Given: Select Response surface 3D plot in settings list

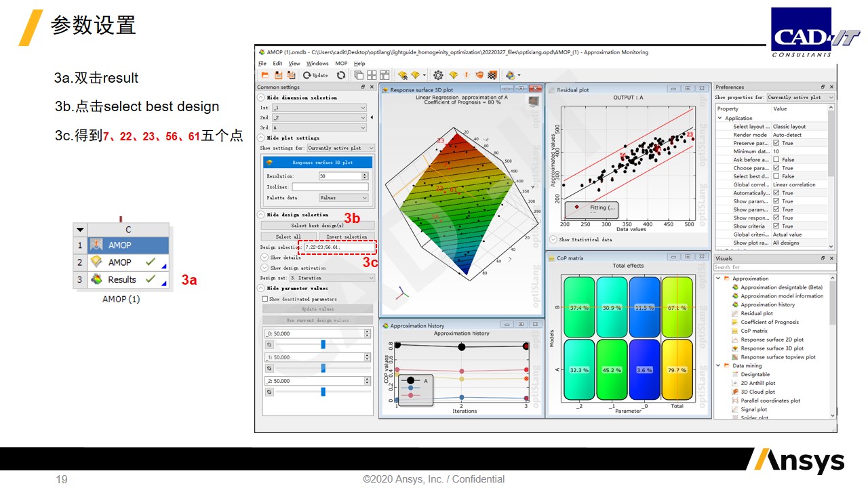Looking at the screenshot, I should [x=317, y=163].
